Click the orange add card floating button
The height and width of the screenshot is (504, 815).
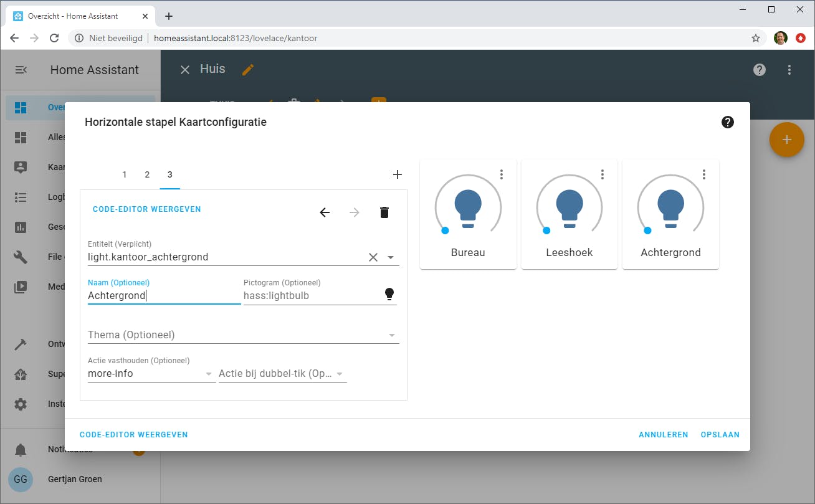[787, 140]
